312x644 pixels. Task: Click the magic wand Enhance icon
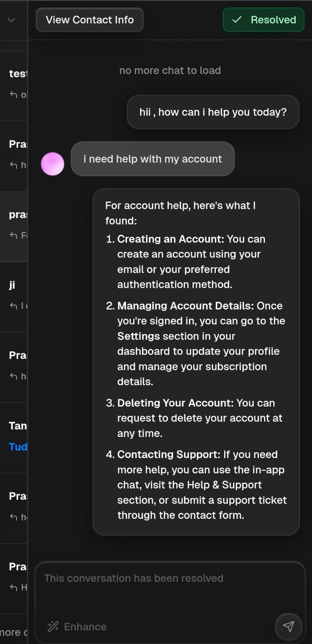(x=53, y=626)
